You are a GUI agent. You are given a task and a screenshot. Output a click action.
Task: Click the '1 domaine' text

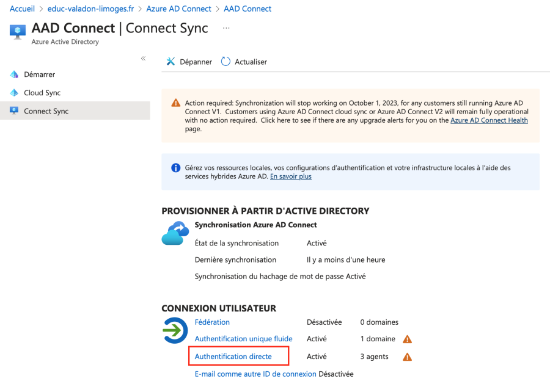point(378,339)
